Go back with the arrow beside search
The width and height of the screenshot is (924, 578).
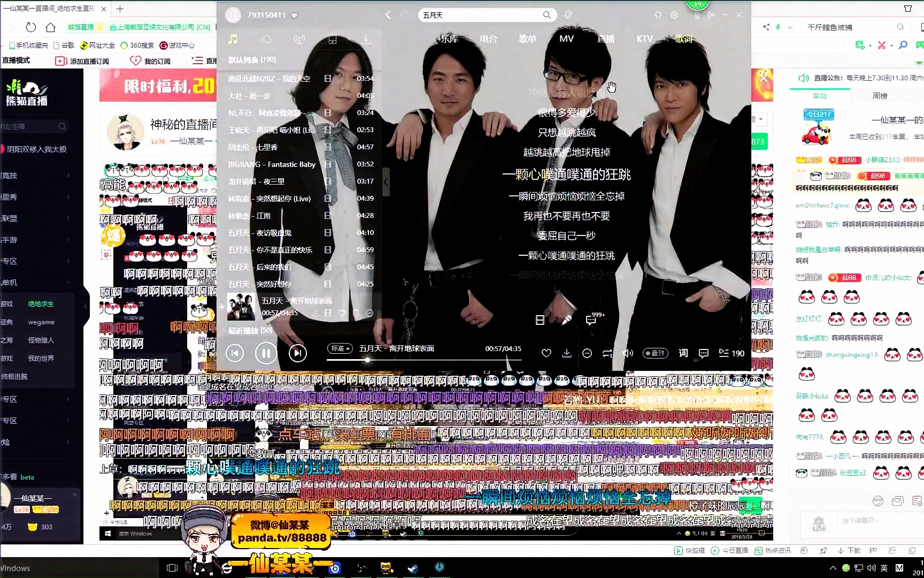coord(388,15)
